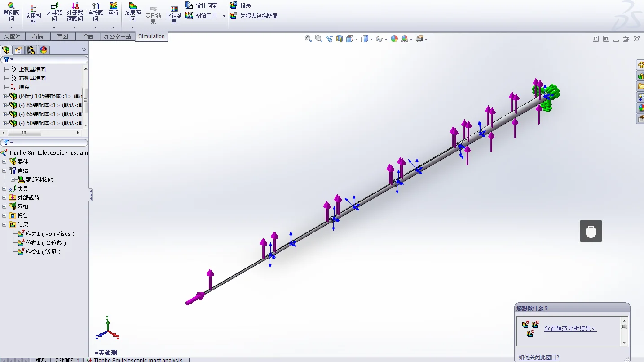Click the 查看静态分析结果 link

coord(570,329)
